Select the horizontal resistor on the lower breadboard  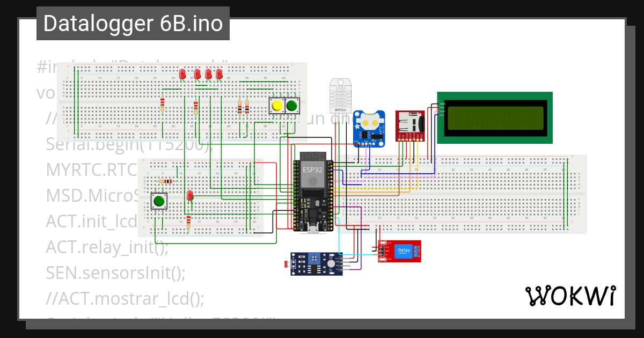pyautogui.click(x=166, y=181)
